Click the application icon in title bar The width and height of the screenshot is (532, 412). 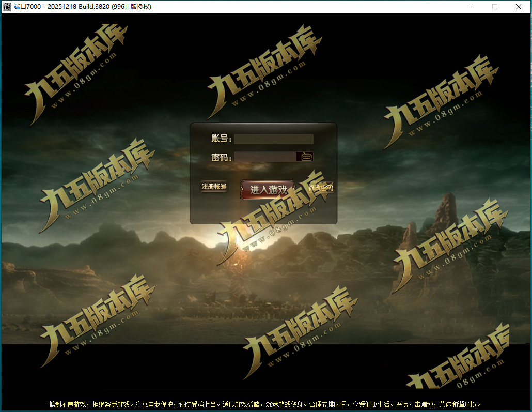(7, 7)
